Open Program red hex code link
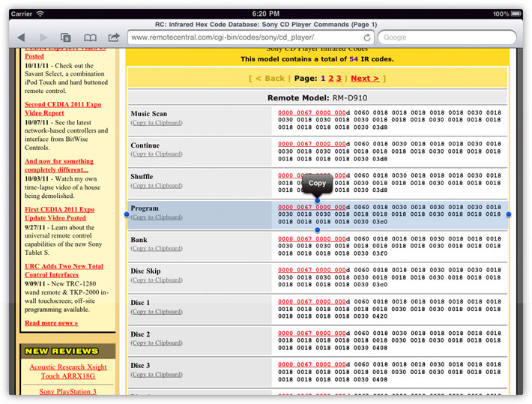 (312, 207)
